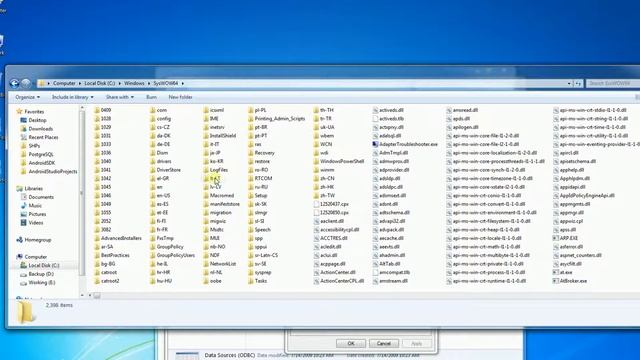
Task: Select the SHPs favorite folder
Action: (x=34, y=146)
